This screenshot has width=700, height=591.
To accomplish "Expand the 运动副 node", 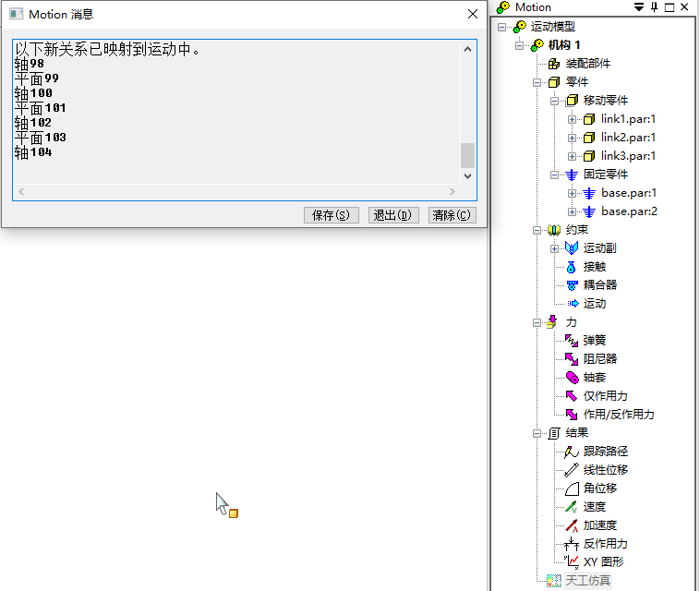I will pos(554,248).
